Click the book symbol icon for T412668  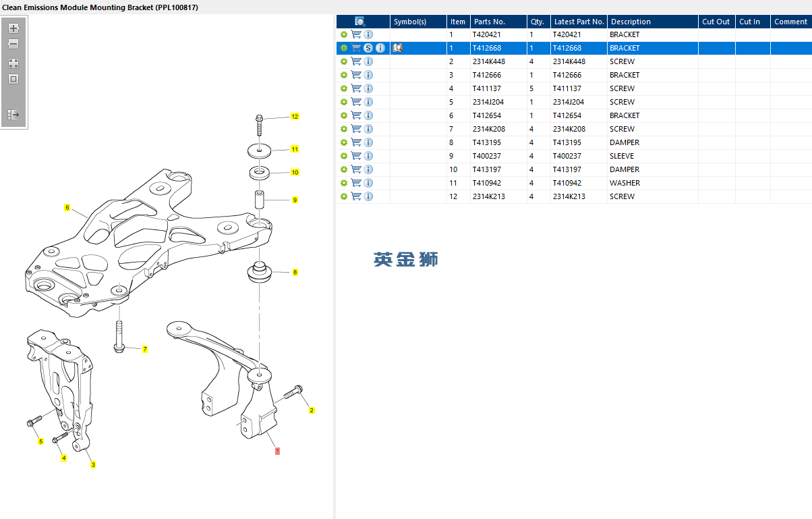(398, 48)
